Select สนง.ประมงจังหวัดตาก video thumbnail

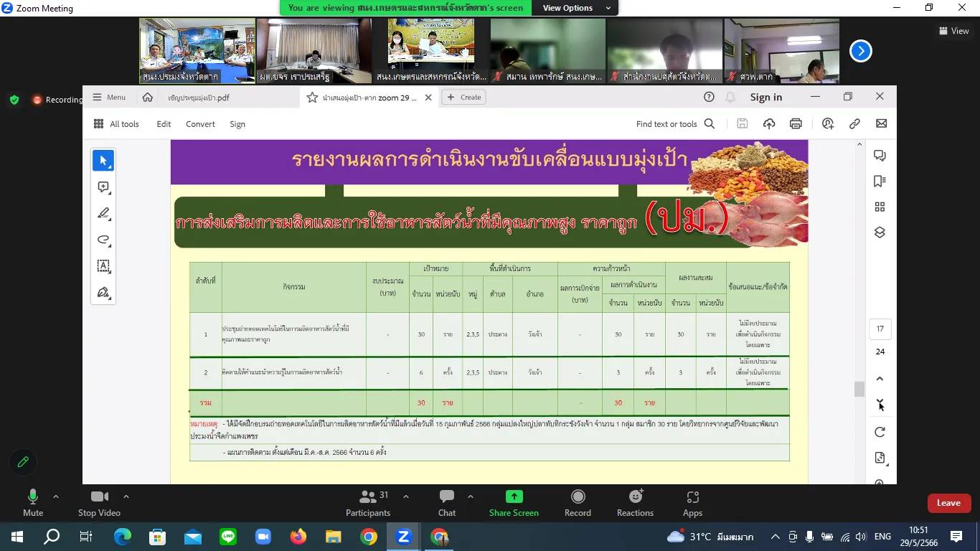coord(197,51)
